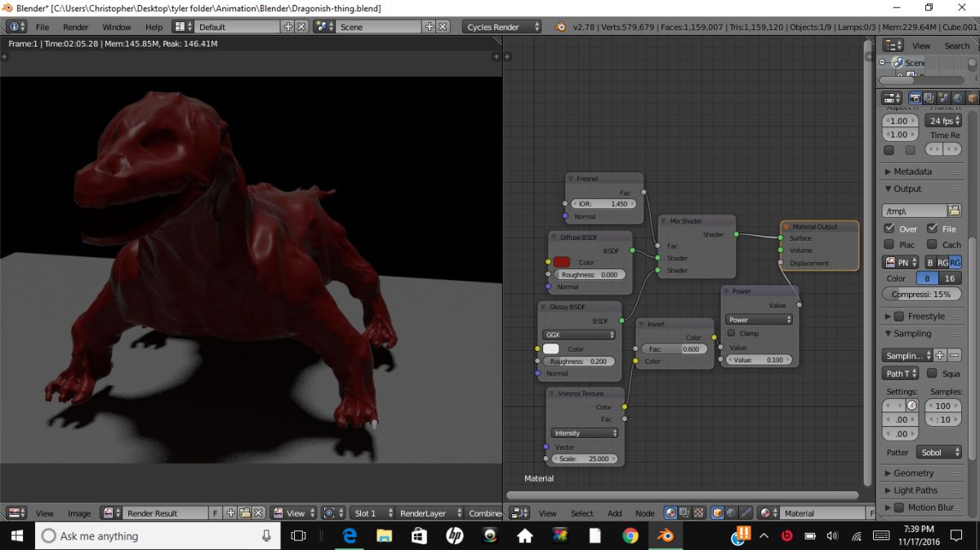
Task: Set color depth to 16 bit
Action: pos(949,278)
